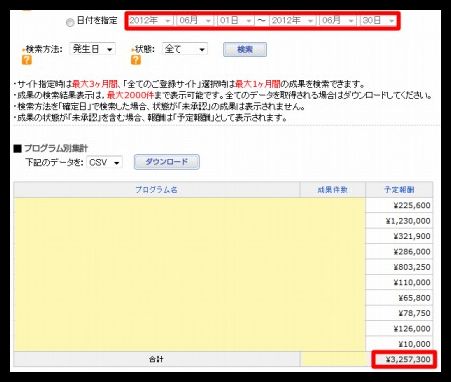Select the ¥1,230,000 reward cell
451x382 pixels.
(x=399, y=221)
